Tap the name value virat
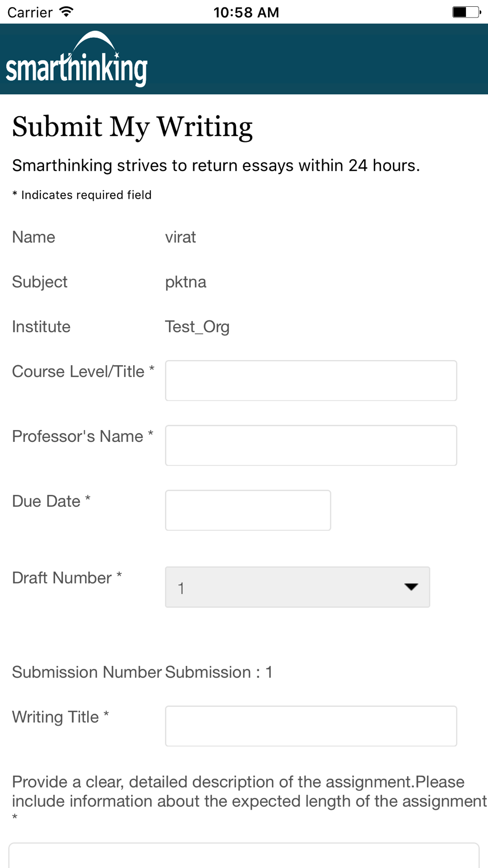The width and height of the screenshot is (488, 868). [x=180, y=237]
